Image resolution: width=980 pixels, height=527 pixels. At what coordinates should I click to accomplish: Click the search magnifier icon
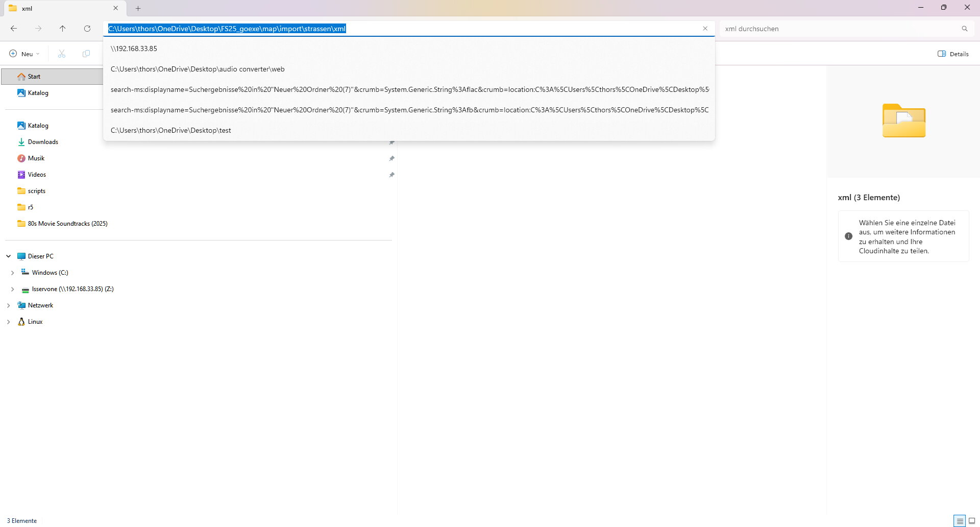click(x=964, y=29)
